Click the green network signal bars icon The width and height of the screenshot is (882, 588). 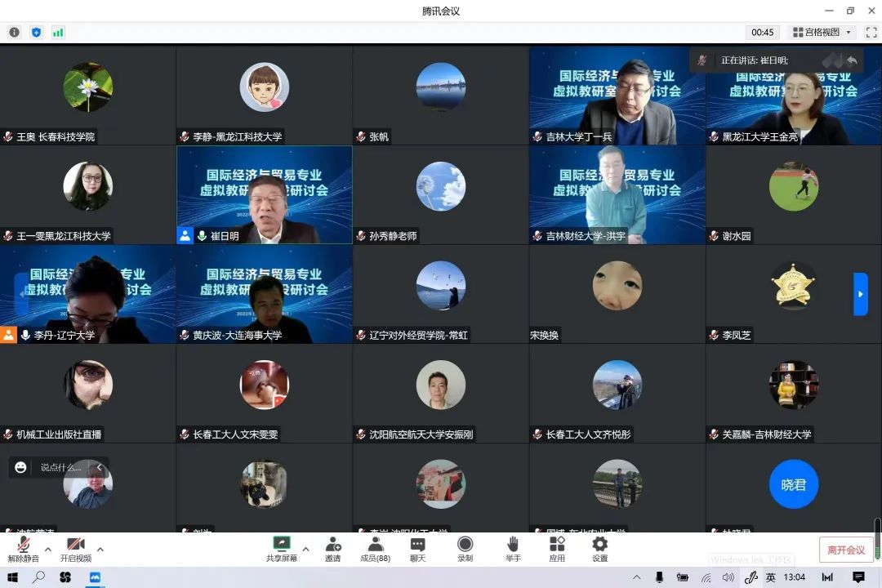click(x=58, y=32)
